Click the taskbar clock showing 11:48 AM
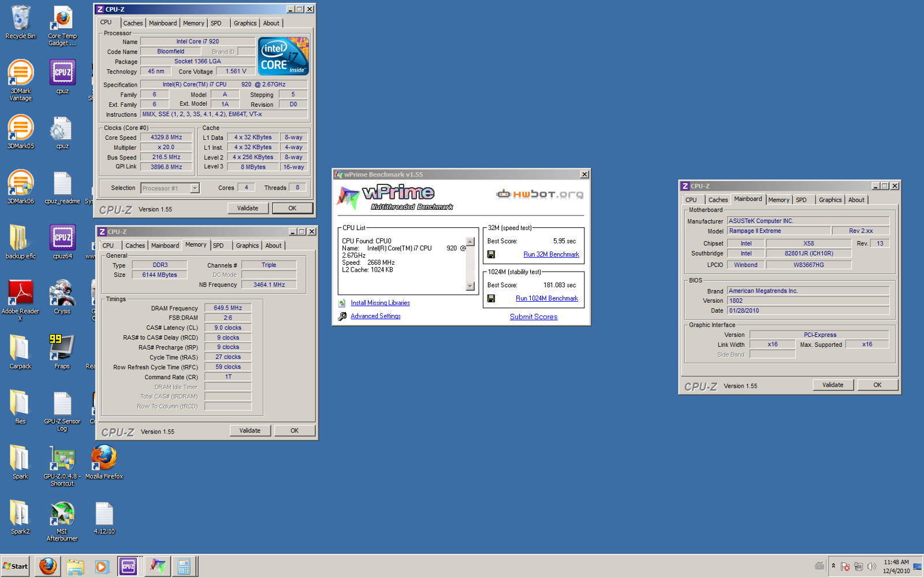924x578 pixels. coord(896,566)
